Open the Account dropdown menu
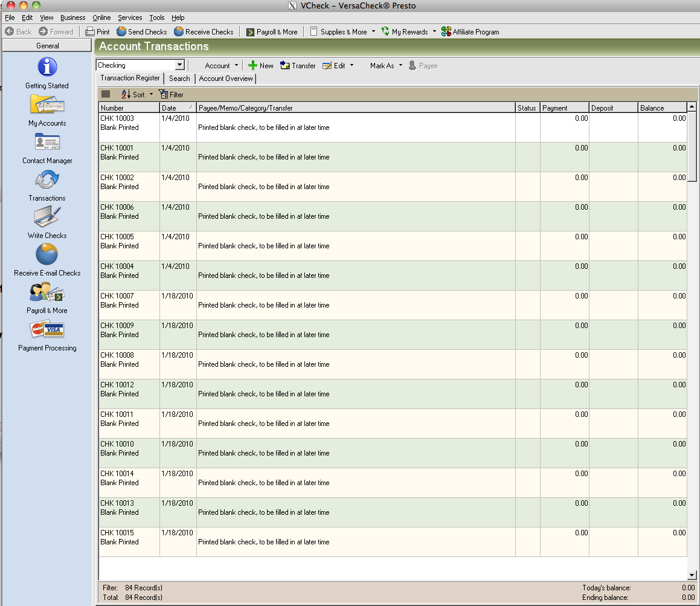This screenshot has width=700, height=606. [x=222, y=66]
